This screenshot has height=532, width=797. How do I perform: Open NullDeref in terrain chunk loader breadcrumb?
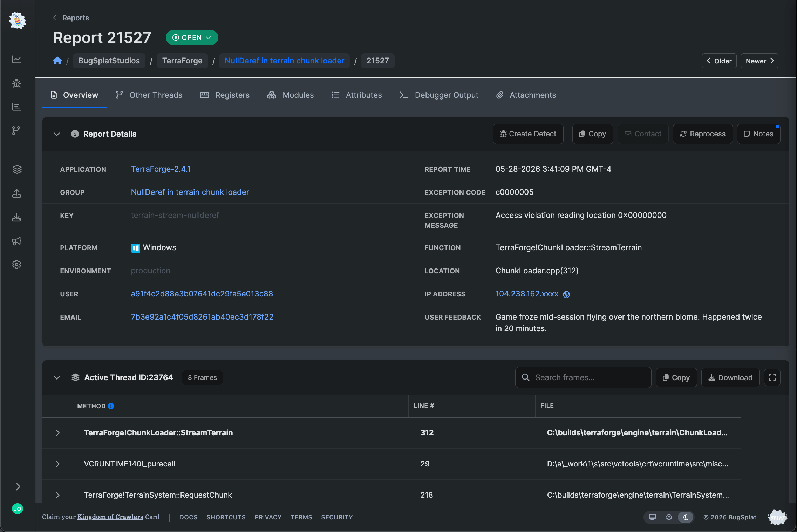coord(284,61)
